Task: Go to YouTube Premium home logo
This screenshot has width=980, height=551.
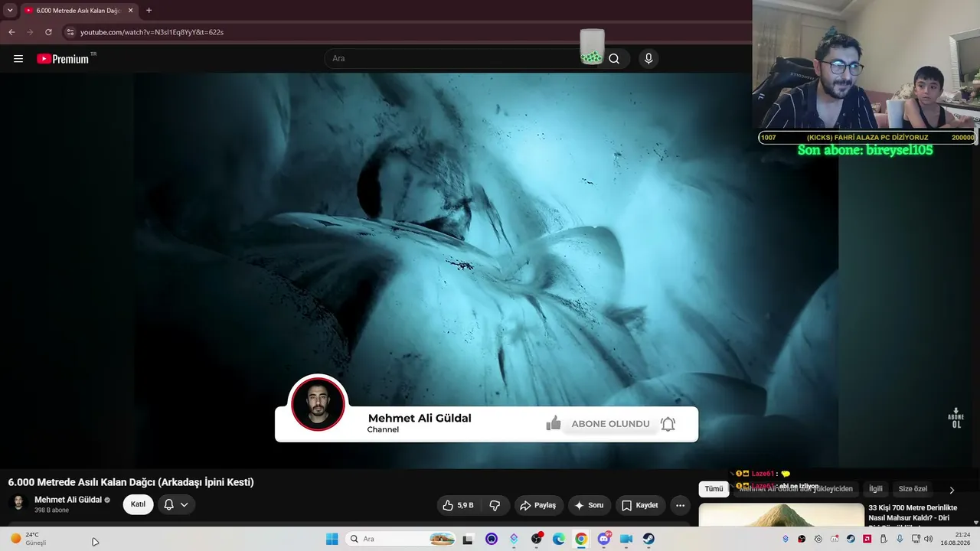Action: (63, 59)
